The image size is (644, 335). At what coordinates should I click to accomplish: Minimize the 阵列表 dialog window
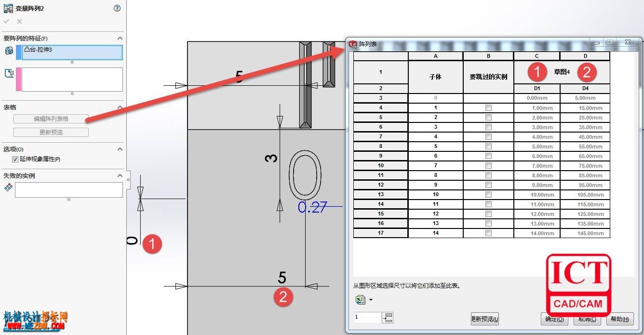click(x=597, y=43)
